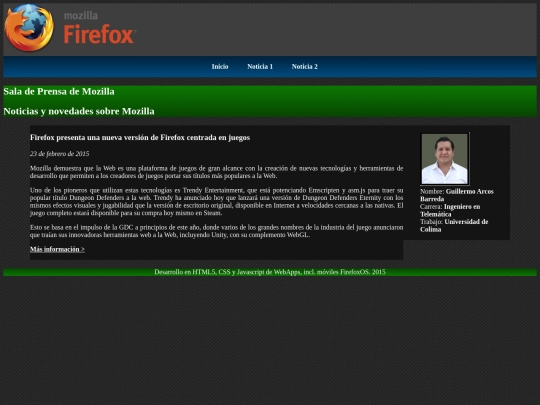540x405 pixels.
Task: Click the author photo of Guillermo Arcos
Action: [x=445, y=159]
